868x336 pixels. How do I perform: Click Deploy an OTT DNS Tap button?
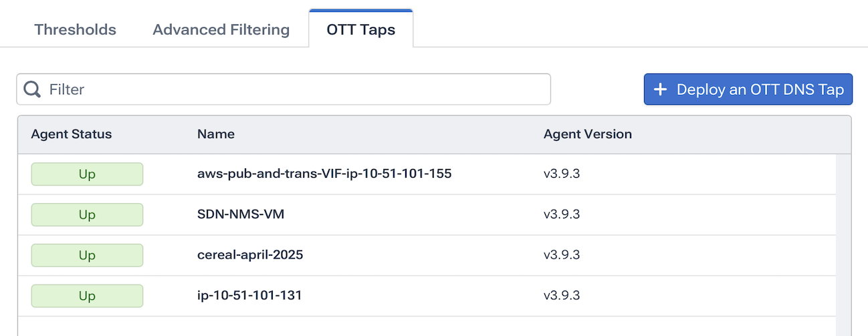click(748, 90)
